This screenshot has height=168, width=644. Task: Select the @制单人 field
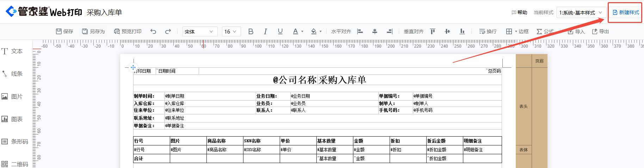[x=457, y=103]
